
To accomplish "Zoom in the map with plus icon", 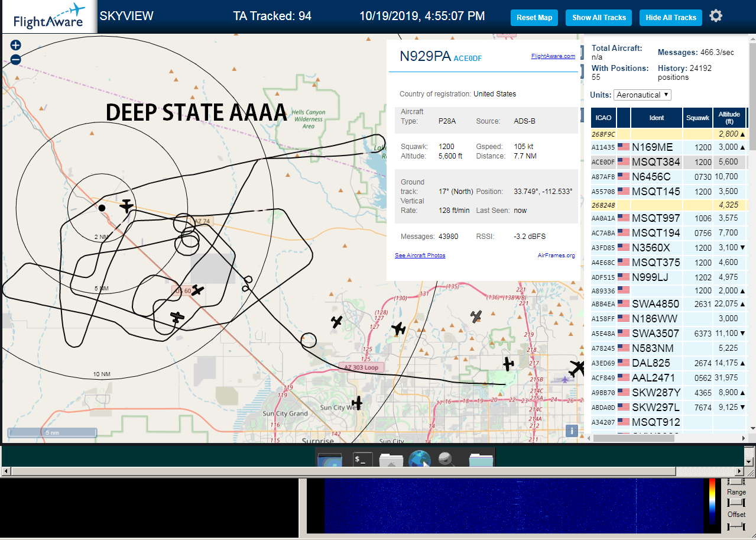I will [15, 45].
